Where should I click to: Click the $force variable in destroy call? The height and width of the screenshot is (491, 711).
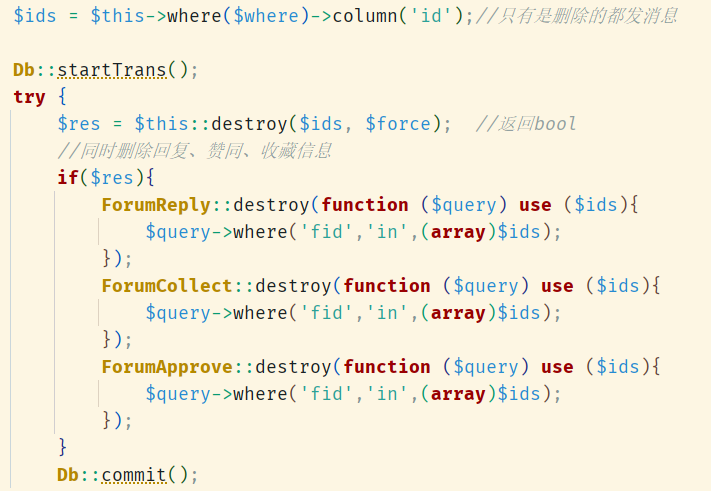(x=398, y=124)
